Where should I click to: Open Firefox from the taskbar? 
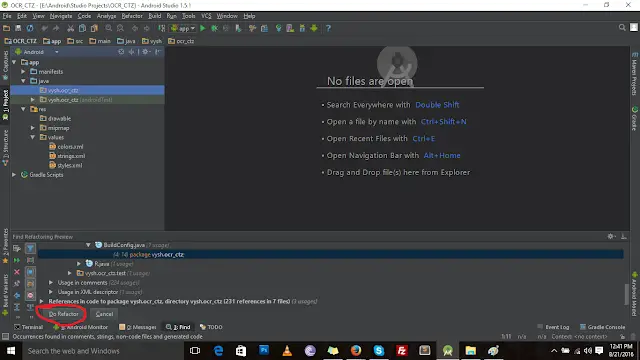coord(356,351)
